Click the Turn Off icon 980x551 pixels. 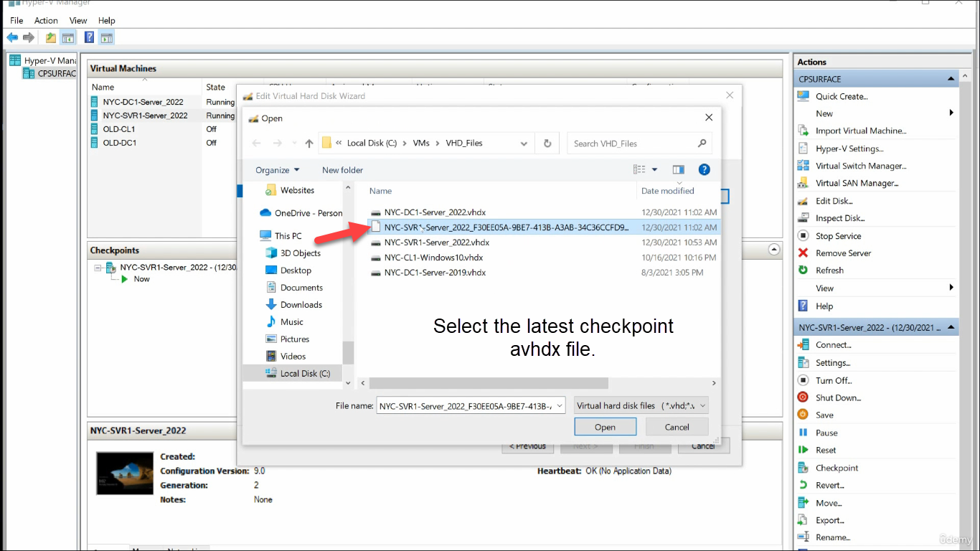(803, 380)
